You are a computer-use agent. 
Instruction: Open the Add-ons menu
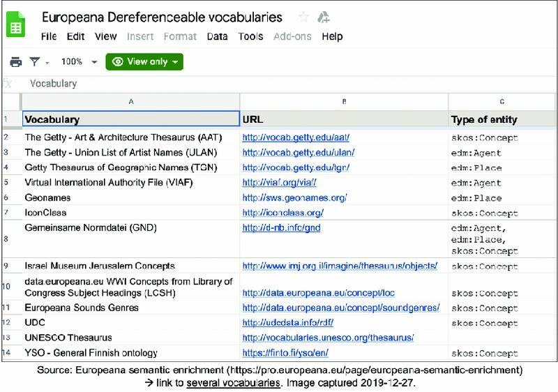pos(292,36)
